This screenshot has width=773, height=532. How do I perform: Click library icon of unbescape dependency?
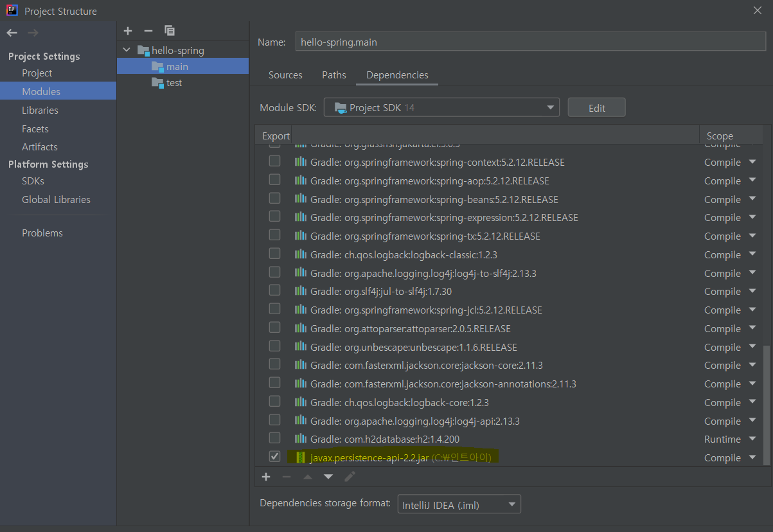300,347
